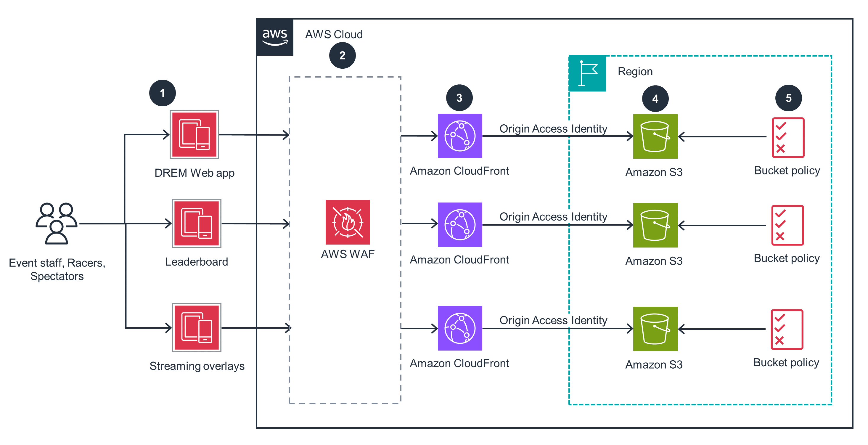
Task: Click the top 'Bucket policy' label
Action: click(787, 171)
